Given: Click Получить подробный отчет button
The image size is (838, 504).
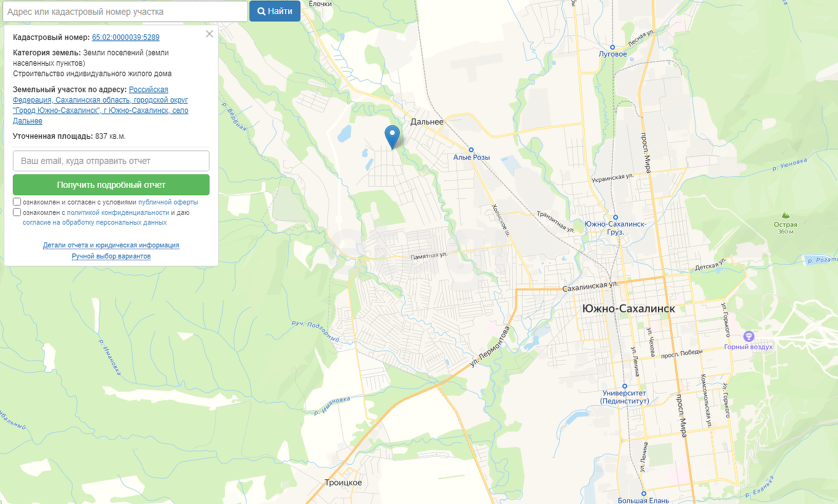Looking at the screenshot, I should (x=111, y=185).
